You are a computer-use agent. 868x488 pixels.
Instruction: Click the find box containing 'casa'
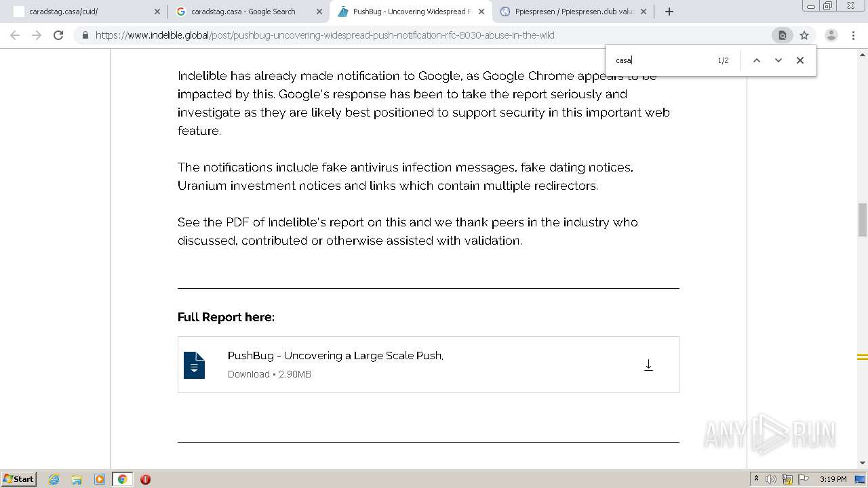661,60
